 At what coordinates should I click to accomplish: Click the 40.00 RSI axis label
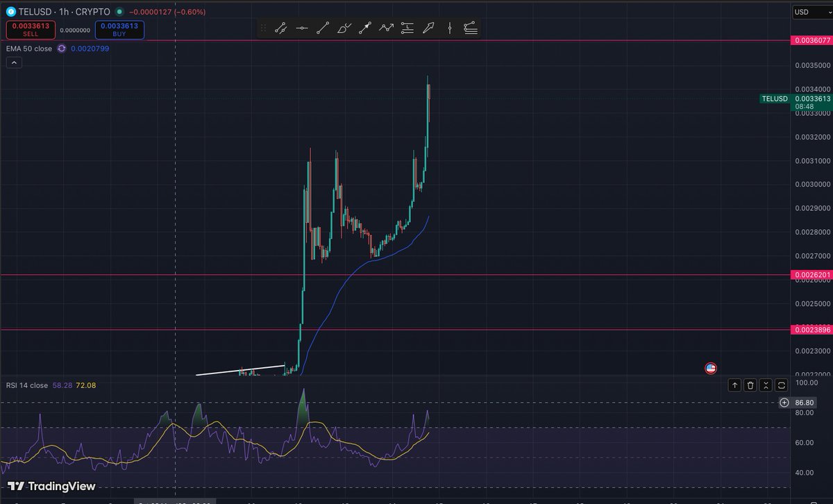(805, 473)
